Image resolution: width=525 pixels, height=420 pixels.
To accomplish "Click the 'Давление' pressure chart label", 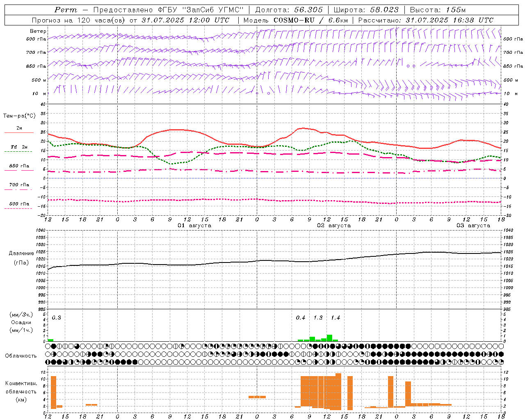I will (x=21, y=253).
